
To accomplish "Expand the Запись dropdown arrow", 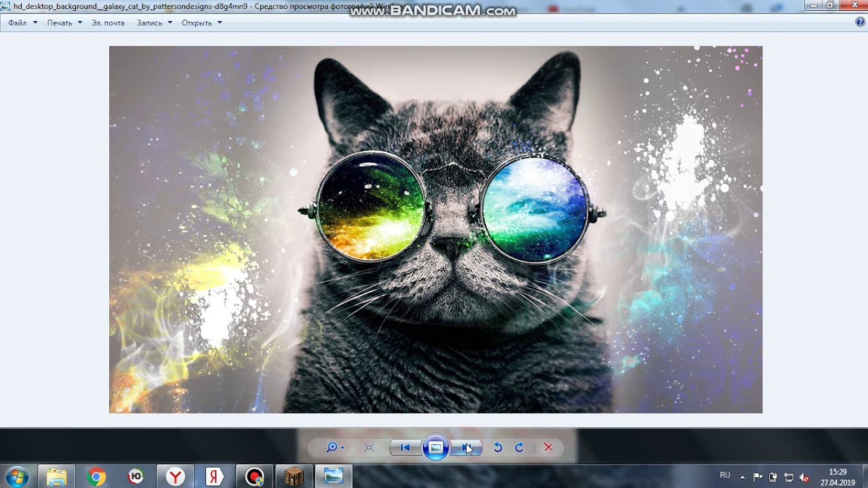I will (170, 22).
